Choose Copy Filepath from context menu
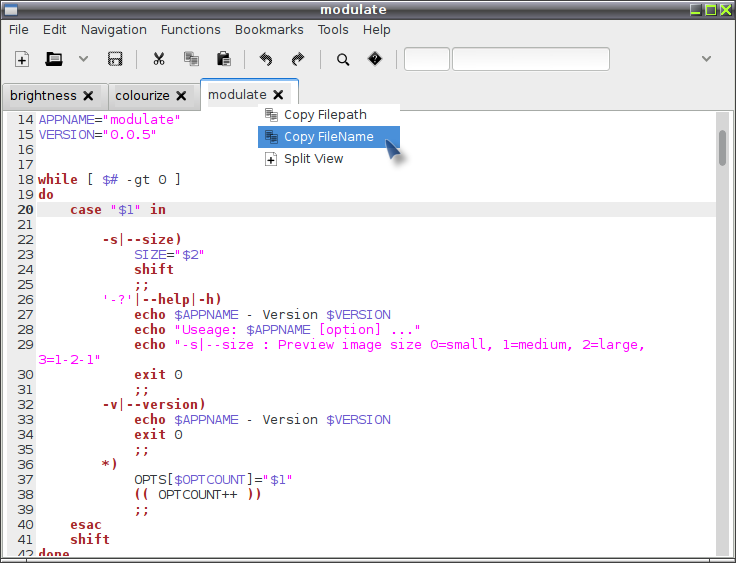The height and width of the screenshot is (563, 736). [x=329, y=115]
